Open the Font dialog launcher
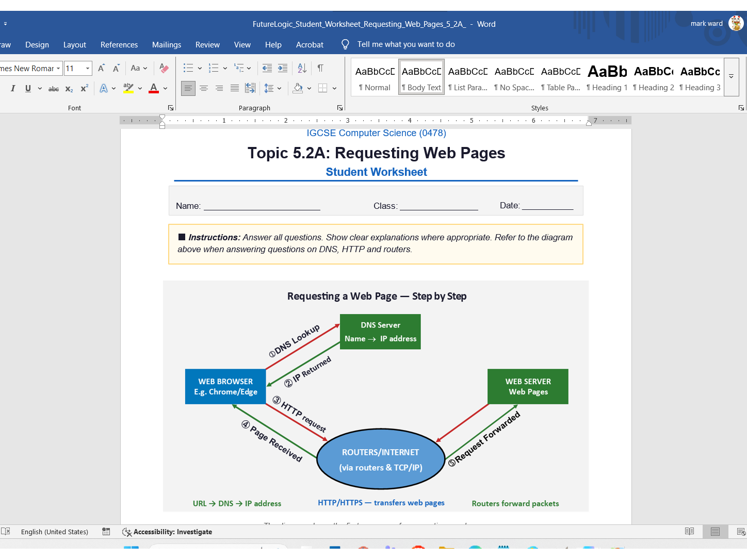 [x=171, y=108]
